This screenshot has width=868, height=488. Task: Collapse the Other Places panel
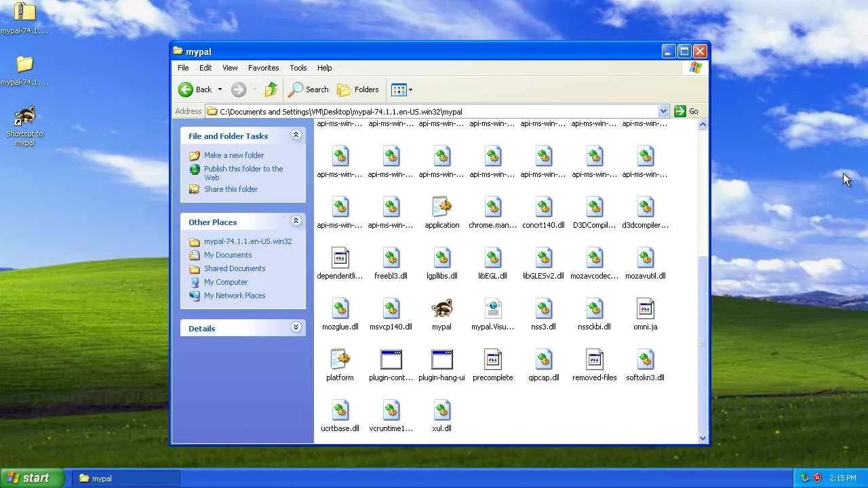[296, 221]
